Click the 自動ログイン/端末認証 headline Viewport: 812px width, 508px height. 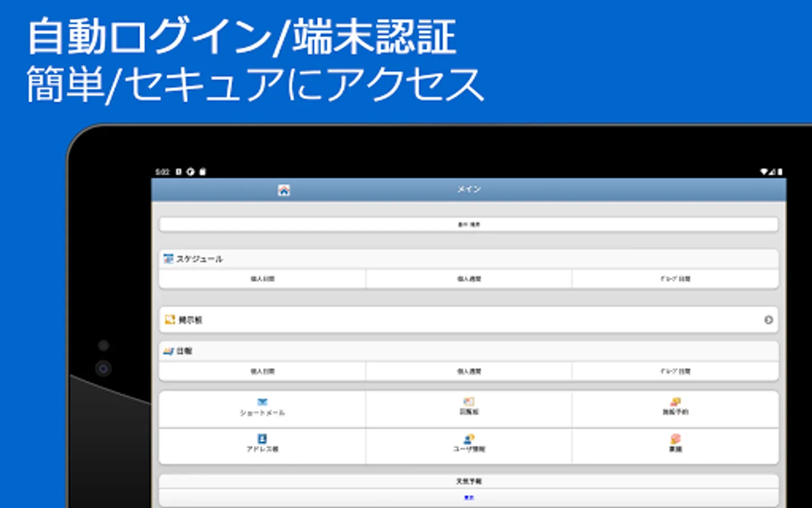pos(241,36)
